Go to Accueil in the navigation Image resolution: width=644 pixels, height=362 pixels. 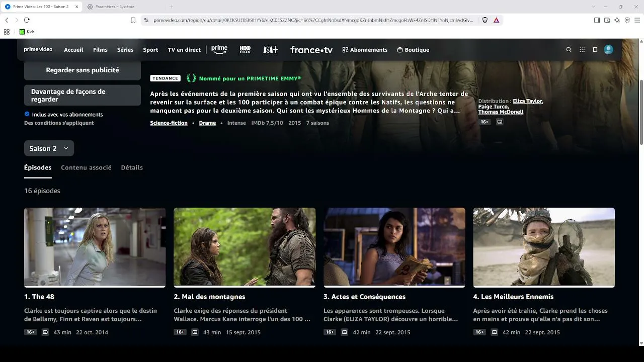click(73, 50)
